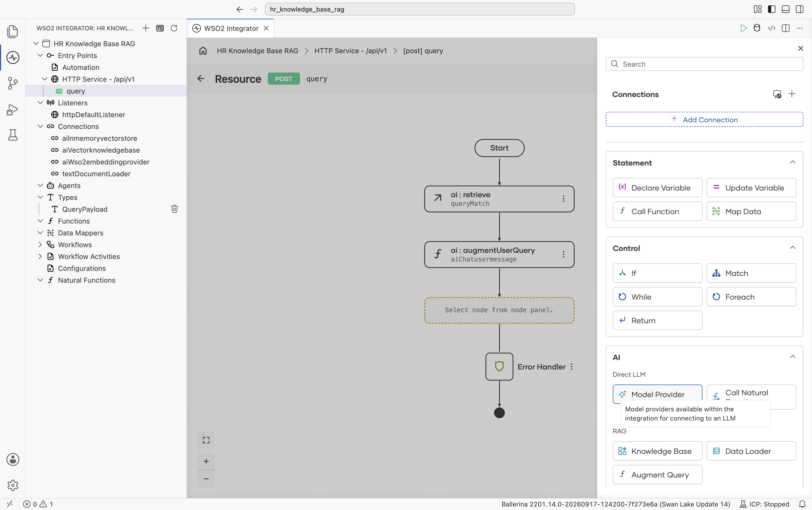
Task: Click the plus icon in sidebar header
Action: coord(146,28)
